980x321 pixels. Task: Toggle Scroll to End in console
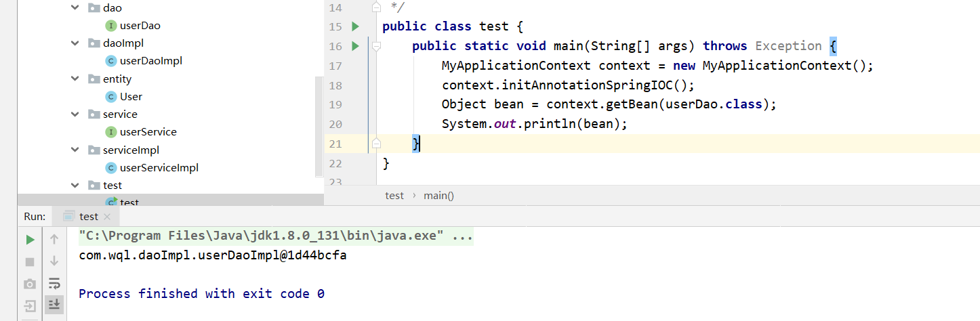(54, 305)
